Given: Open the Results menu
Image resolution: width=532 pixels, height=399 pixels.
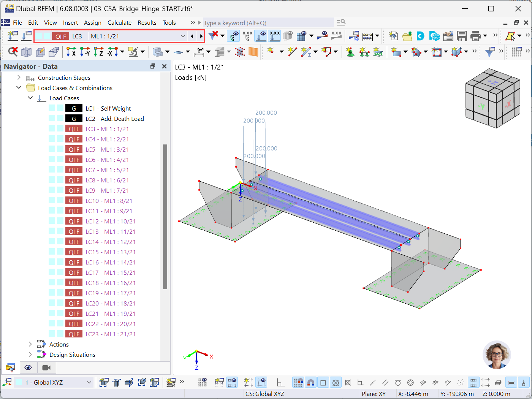Looking at the screenshot, I should coord(147,23).
